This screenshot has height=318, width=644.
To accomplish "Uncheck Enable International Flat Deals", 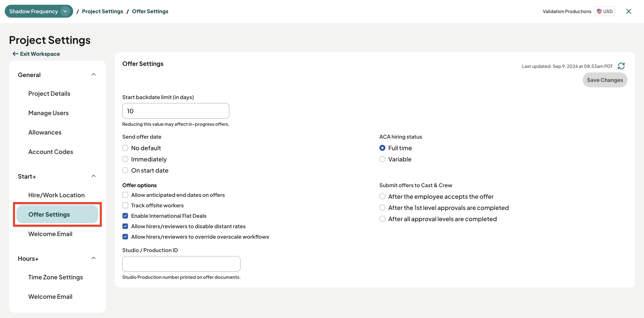I will click(125, 216).
